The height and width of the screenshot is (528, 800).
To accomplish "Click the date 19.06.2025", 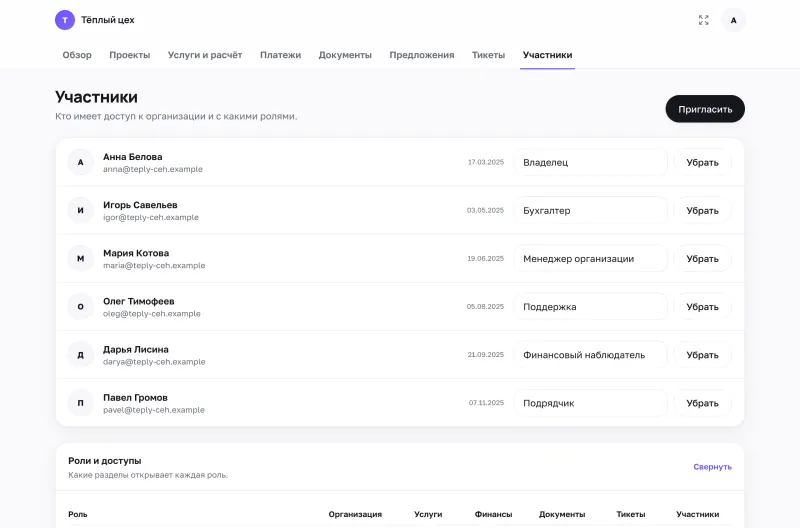I will 486,259.
